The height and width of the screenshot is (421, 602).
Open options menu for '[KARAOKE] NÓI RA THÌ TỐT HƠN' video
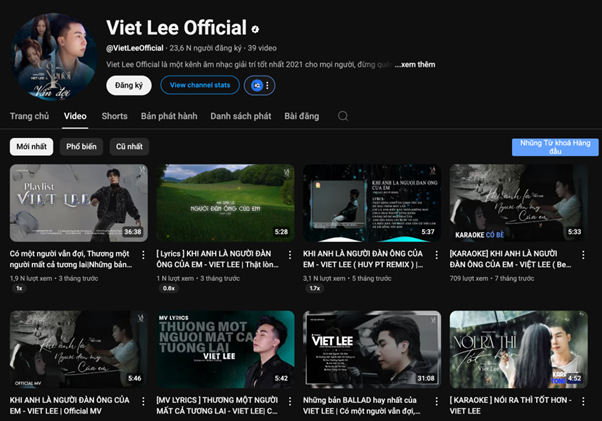click(x=583, y=401)
